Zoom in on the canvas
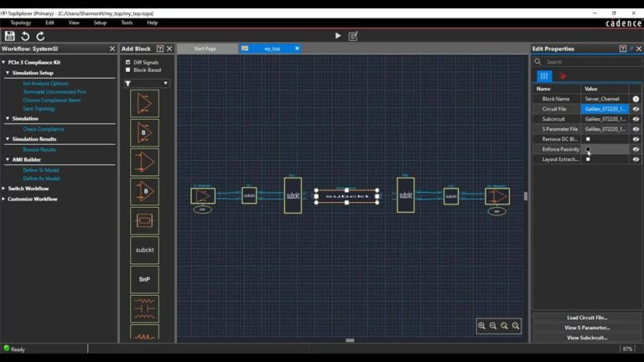 tap(482, 326)
